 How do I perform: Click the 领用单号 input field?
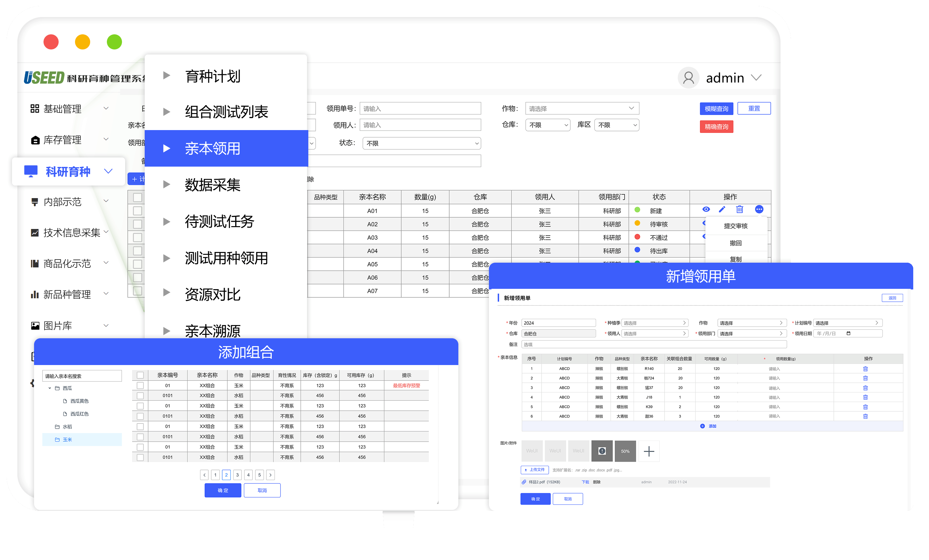tap(420, 108)
